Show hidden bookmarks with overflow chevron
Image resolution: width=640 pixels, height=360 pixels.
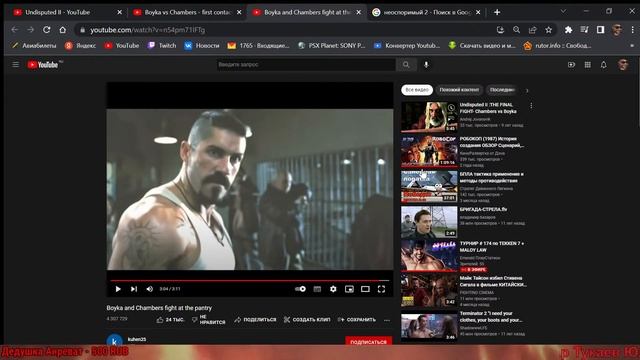coord(632,46)
